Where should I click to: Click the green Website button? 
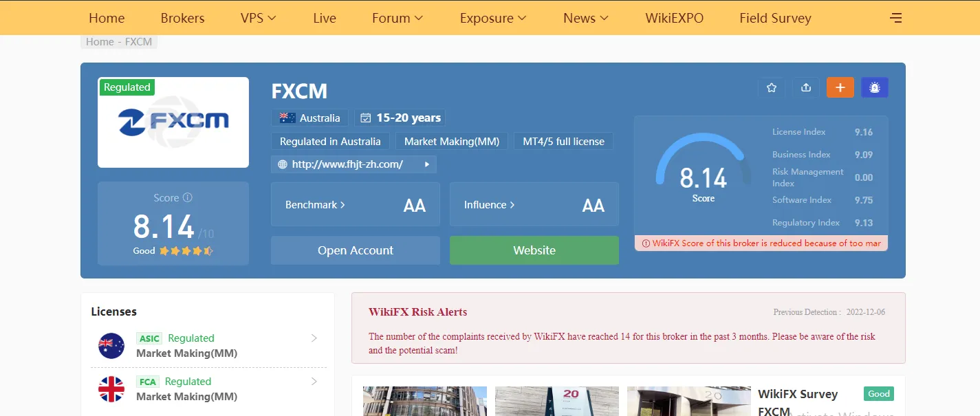coord(534,250)
